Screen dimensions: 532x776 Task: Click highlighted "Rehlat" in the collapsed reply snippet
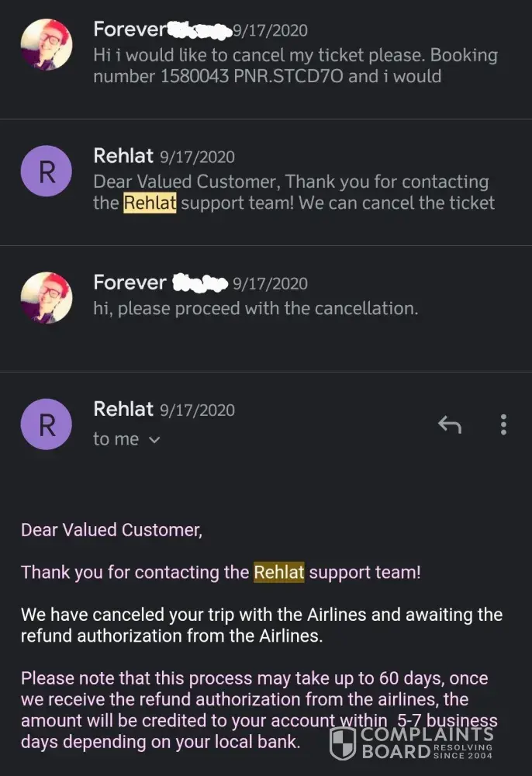(150, 203)
